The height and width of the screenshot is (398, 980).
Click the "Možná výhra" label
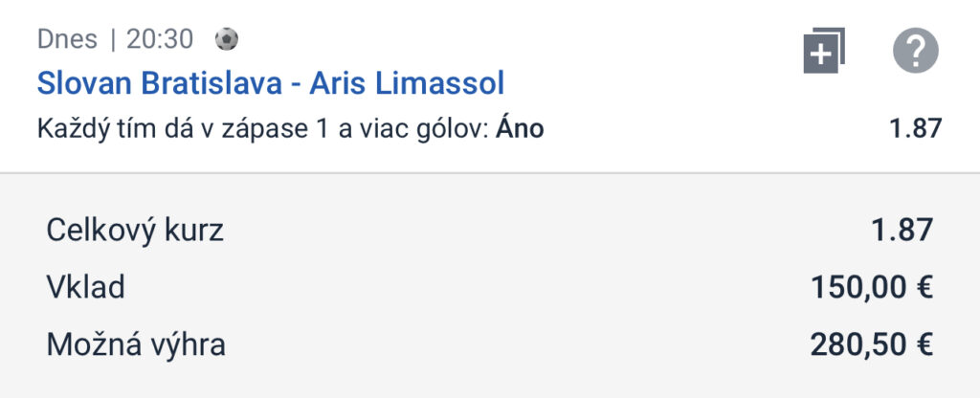[136, 344]
